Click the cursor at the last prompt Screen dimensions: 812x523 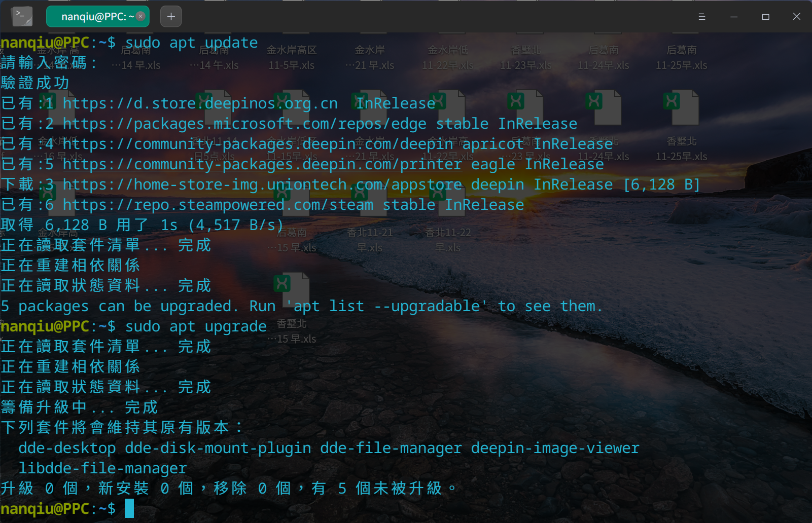click(129, 508)
